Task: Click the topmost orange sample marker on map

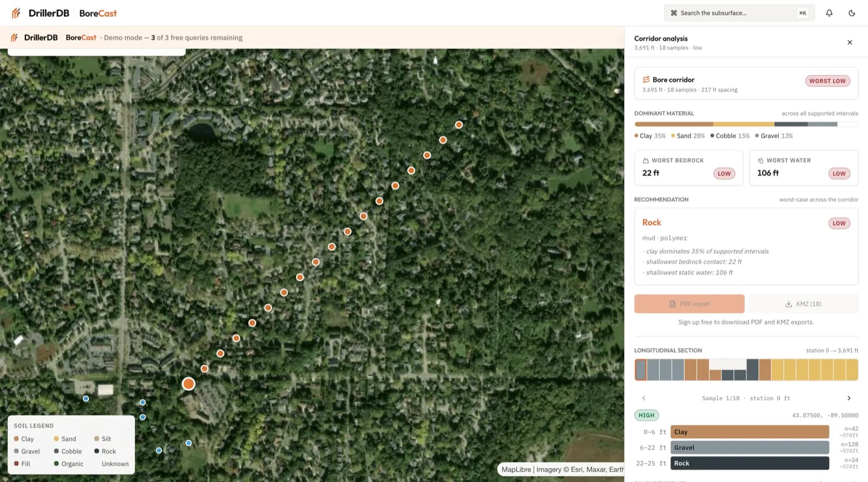Action: pyautogui.click(x=459, y=125)
